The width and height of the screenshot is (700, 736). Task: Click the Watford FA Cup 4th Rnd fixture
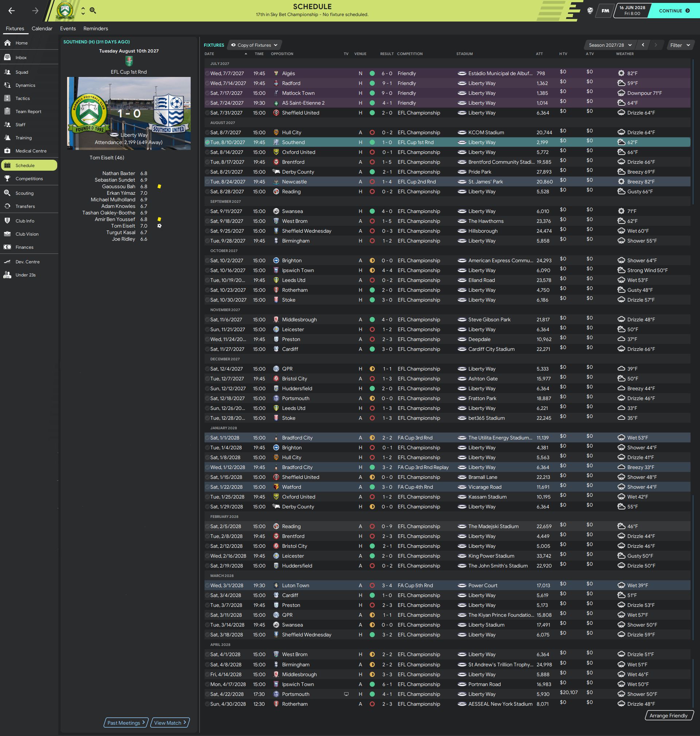coord(447,487)
